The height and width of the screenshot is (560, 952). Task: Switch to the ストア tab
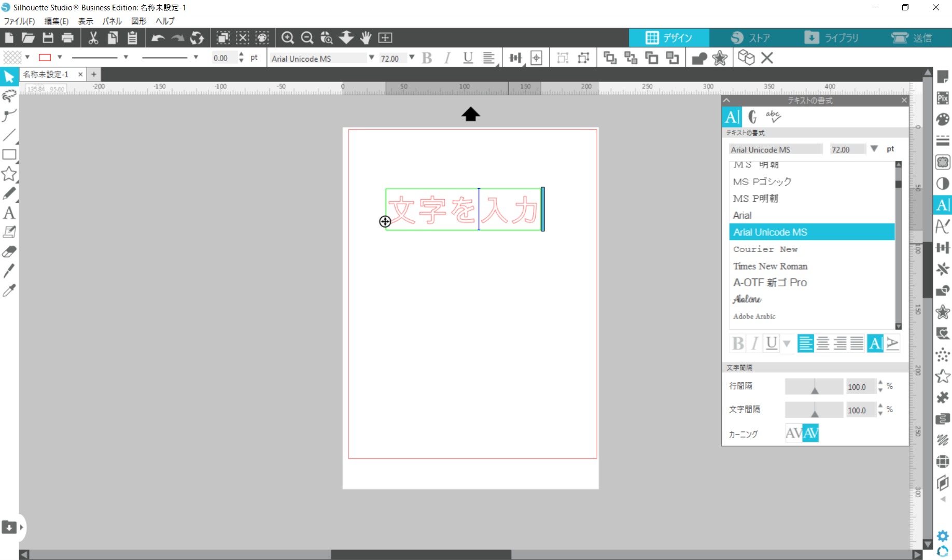pos(750,38)
